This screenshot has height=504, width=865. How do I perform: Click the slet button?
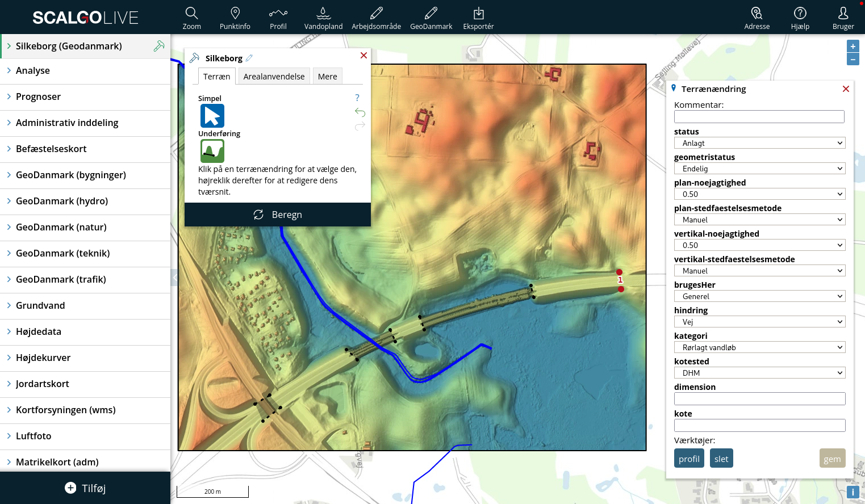(x=721, y=459)
